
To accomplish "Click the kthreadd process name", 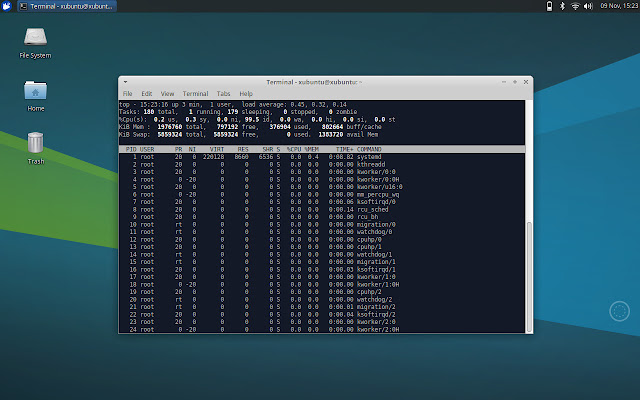I will pyautogui.click(x=371, y=164).
